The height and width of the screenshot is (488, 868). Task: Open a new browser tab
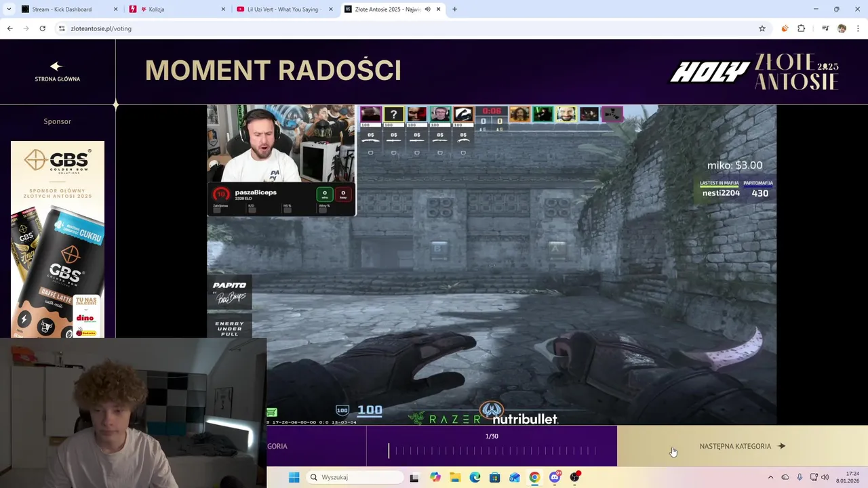pos(454,9)
